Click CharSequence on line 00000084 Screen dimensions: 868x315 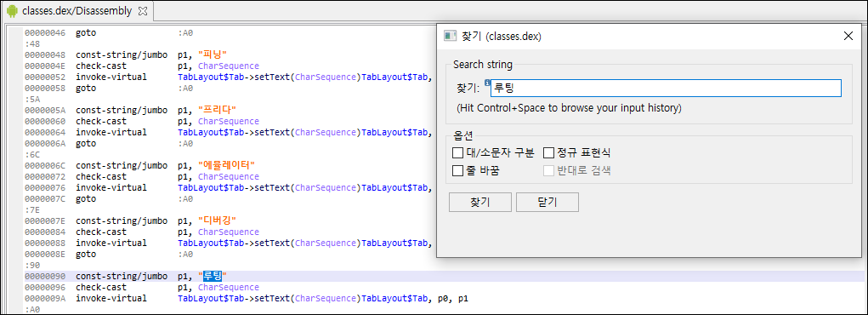tap(229, 232)
